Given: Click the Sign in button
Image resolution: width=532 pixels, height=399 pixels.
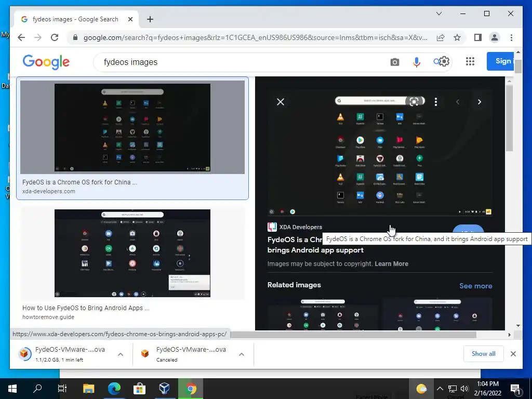Looking at the screenshot, I should pos(501,61).
